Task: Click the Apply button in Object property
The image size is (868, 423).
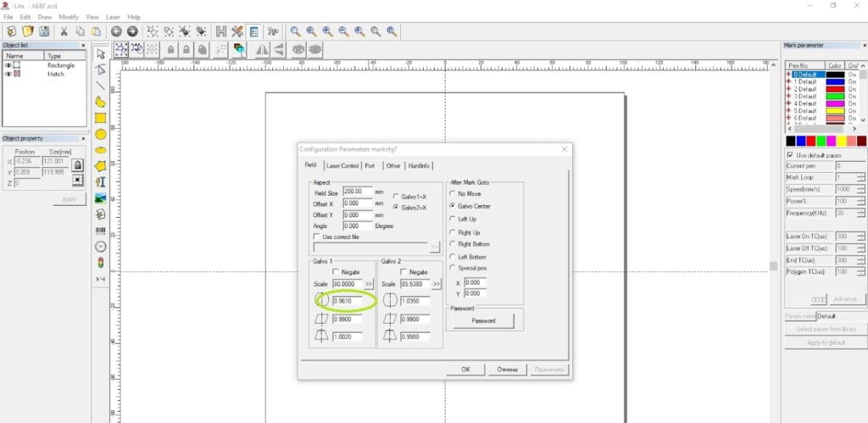Action: point(70,199)
